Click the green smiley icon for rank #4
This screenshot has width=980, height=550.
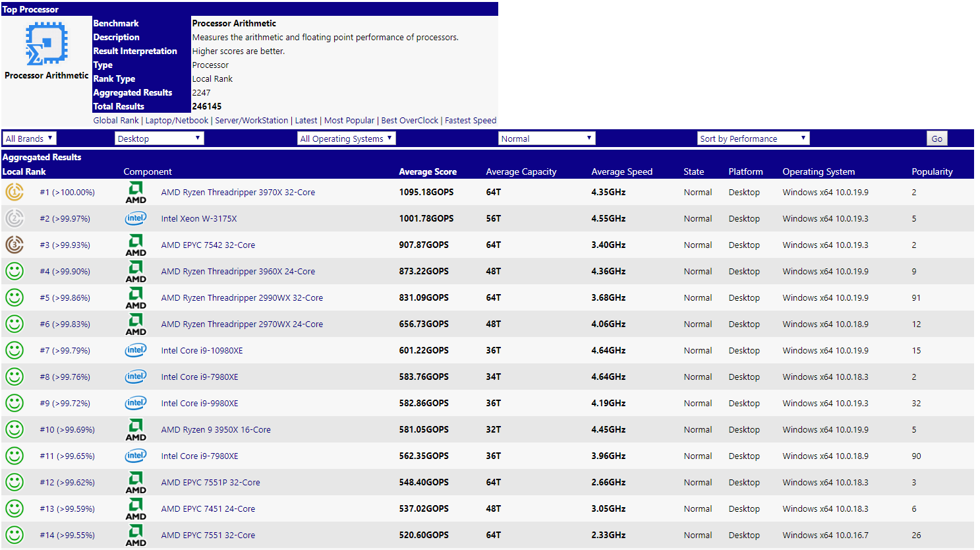[14, 271]
